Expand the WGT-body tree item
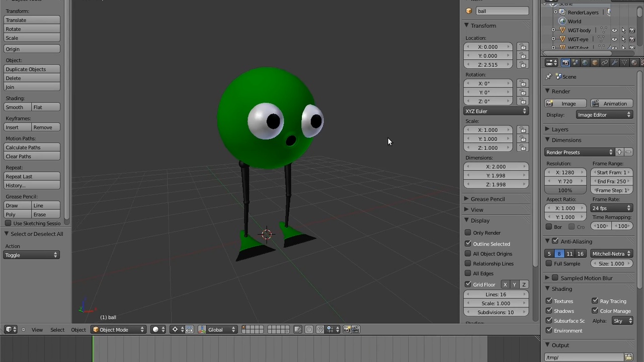This screenshot has height=362, width=644. tap(553, 31)
